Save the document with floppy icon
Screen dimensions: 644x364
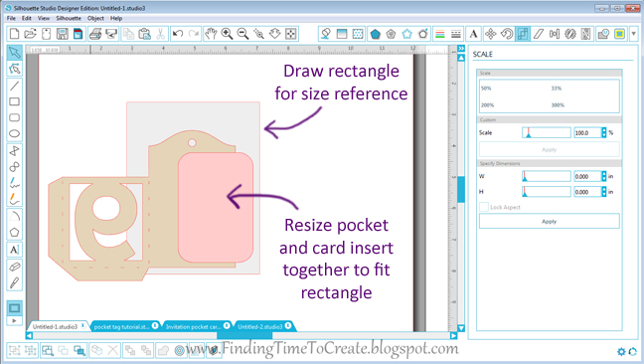coord(62,34)
